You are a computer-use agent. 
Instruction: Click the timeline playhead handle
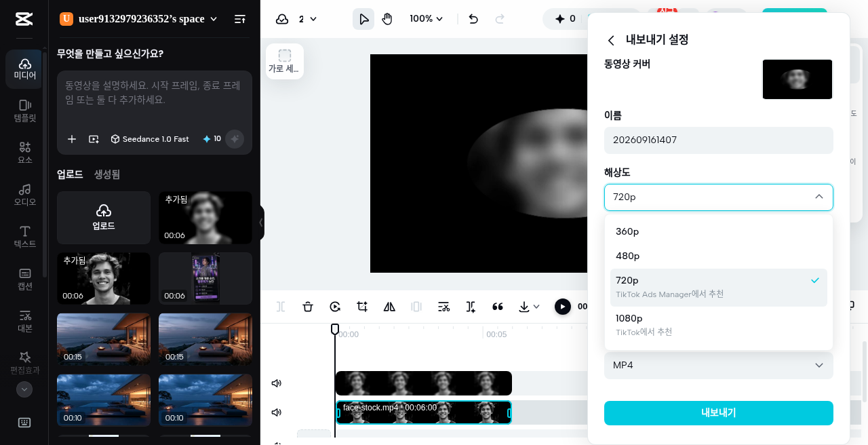pos(335,329)
